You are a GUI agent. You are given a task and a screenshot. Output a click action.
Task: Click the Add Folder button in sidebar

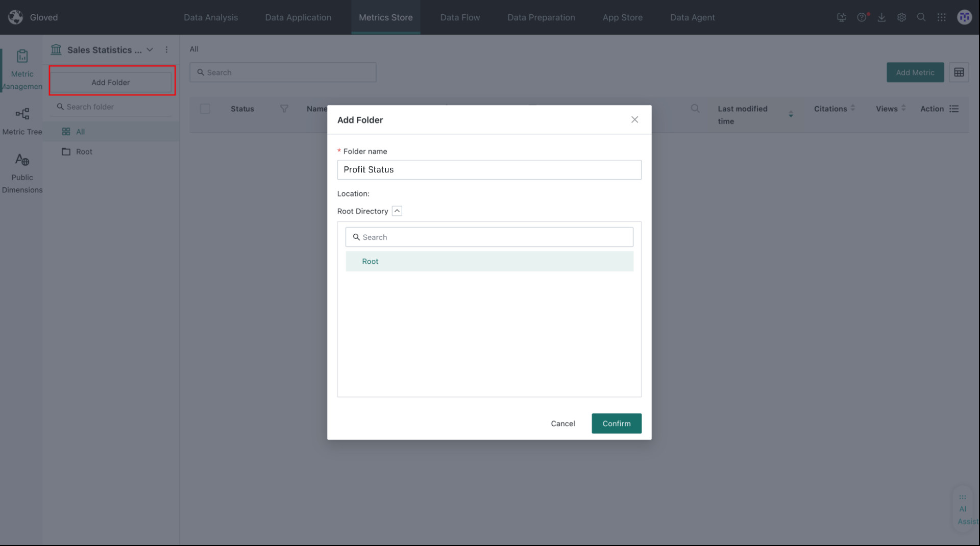[111, 82]
